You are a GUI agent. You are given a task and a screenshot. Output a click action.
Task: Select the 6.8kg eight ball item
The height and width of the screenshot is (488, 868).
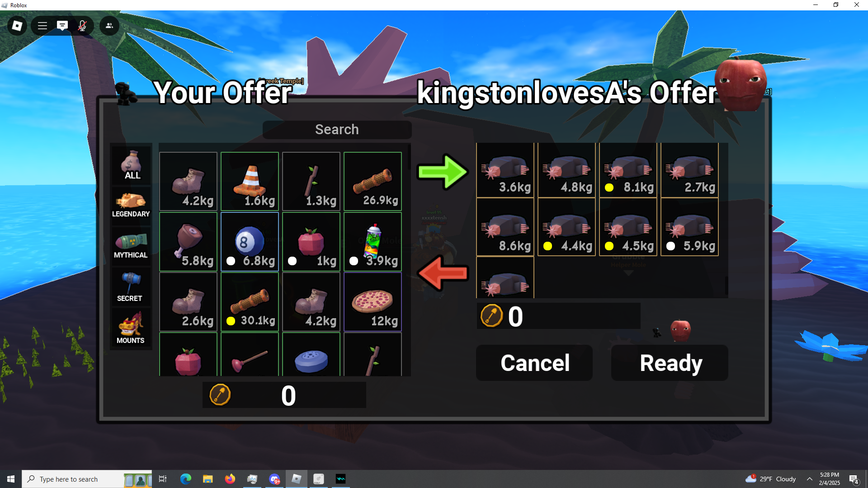pos(250,242)
